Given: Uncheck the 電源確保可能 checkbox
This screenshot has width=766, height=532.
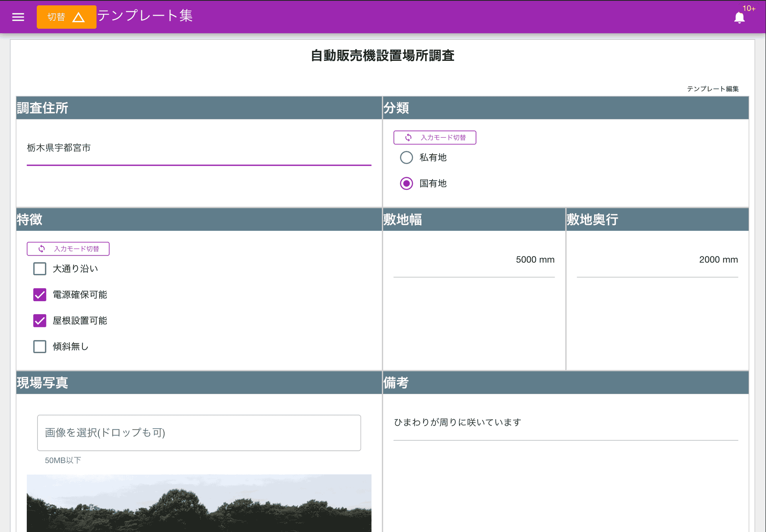Looking at the screenshot, I should tap(39, 295).
